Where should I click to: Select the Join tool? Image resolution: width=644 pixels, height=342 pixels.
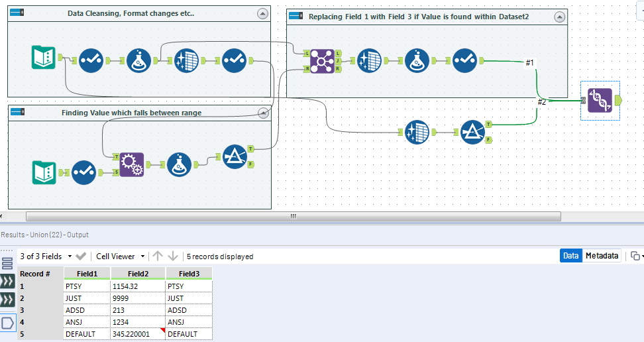(323, 61)
